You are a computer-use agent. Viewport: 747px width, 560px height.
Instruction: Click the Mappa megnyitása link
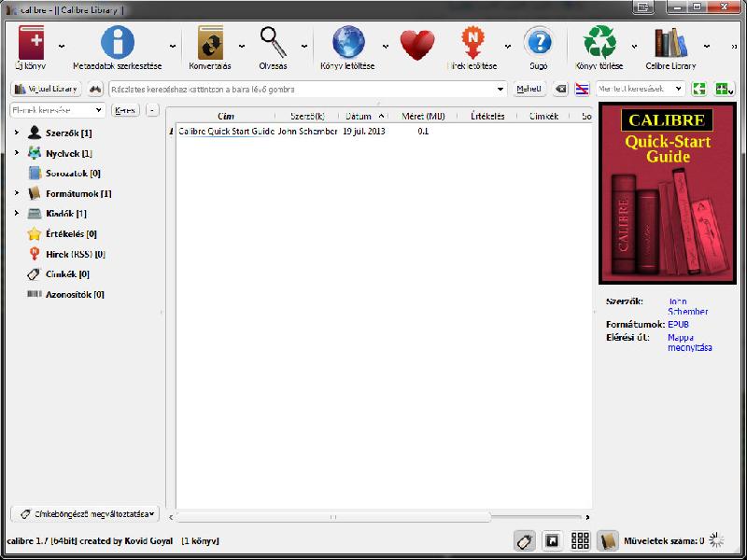(690, 343)
